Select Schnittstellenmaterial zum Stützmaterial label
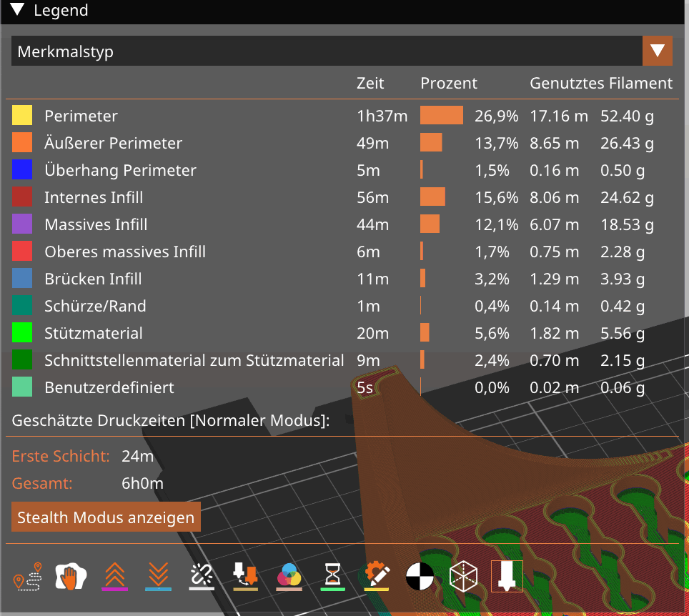Screen dimensions: 689x616 [x=194, y=360]
